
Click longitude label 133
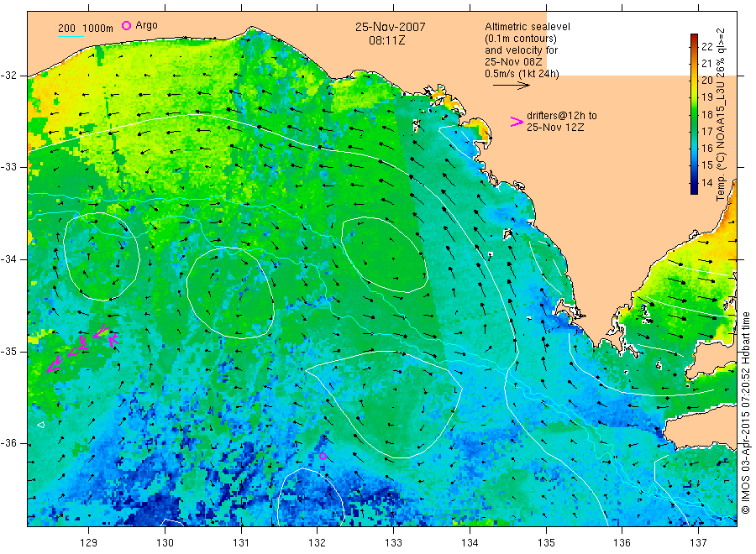[x=393, y=543]
